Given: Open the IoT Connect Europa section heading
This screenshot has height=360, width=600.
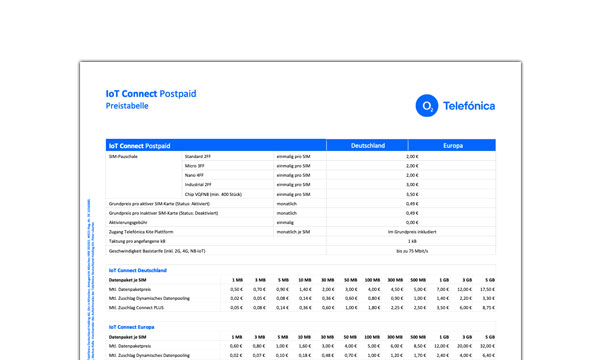Looking at the screenshot, I should click(132, 327).
